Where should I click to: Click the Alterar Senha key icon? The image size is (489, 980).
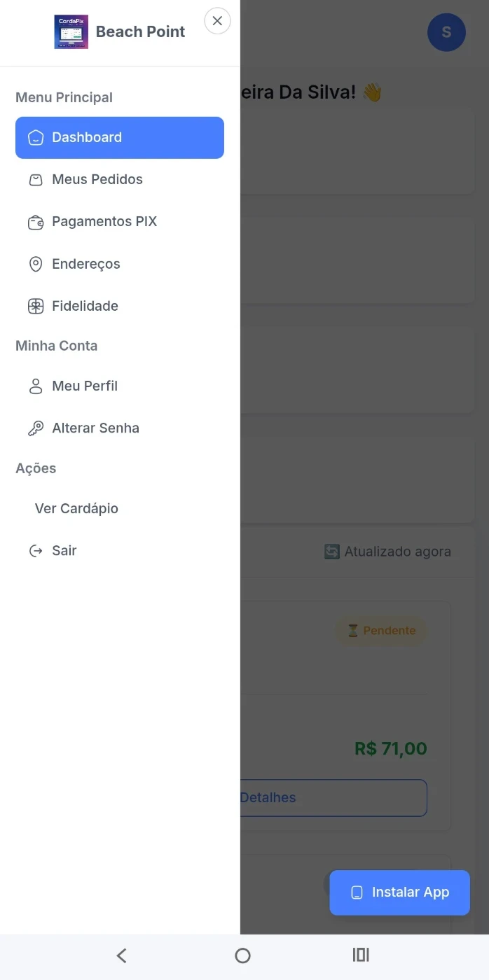coord(36,428)
